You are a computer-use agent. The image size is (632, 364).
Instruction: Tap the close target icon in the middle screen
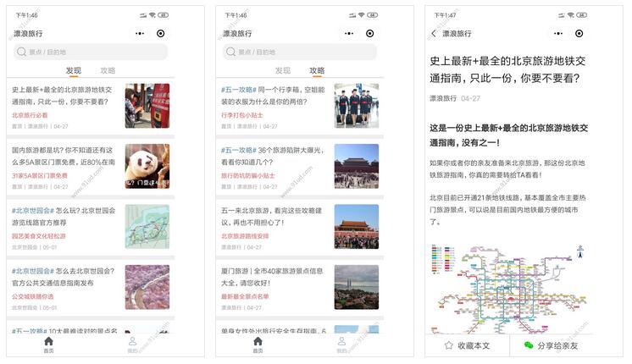369,33
